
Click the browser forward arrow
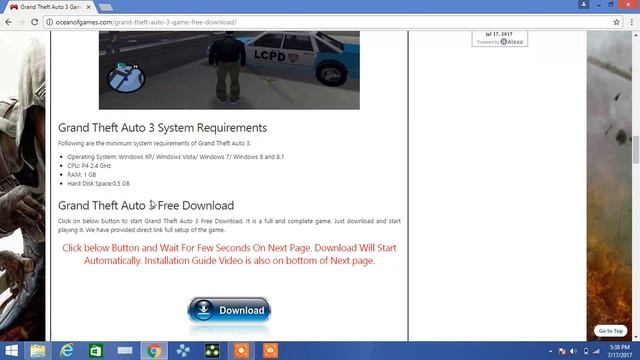click(x=22, y=22)
